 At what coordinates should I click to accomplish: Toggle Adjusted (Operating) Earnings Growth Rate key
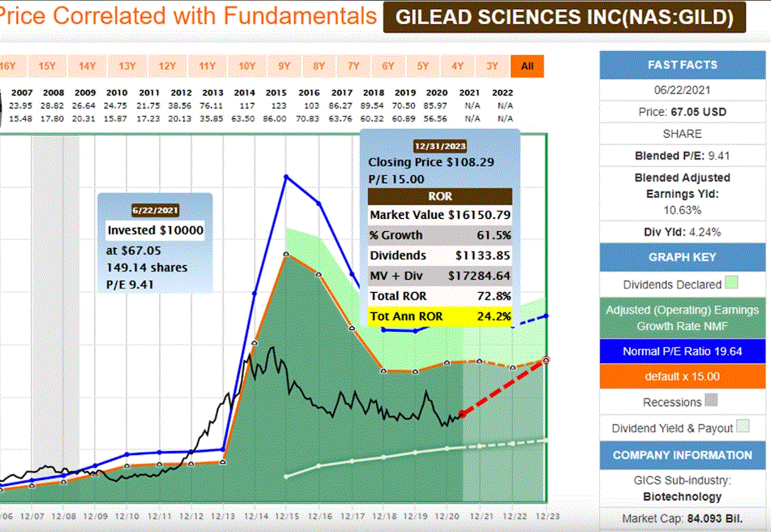pos(683,318)
